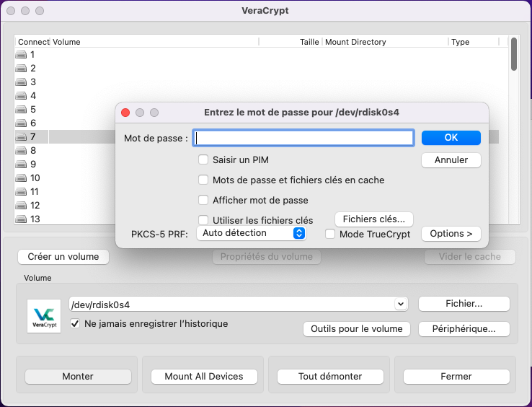Open Outils pour le volume
The image size is (532, 407).
tap(357, 329)
